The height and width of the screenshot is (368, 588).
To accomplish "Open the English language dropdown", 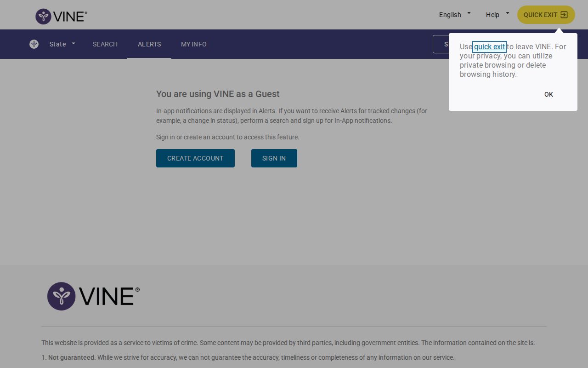I will (455, 15).
